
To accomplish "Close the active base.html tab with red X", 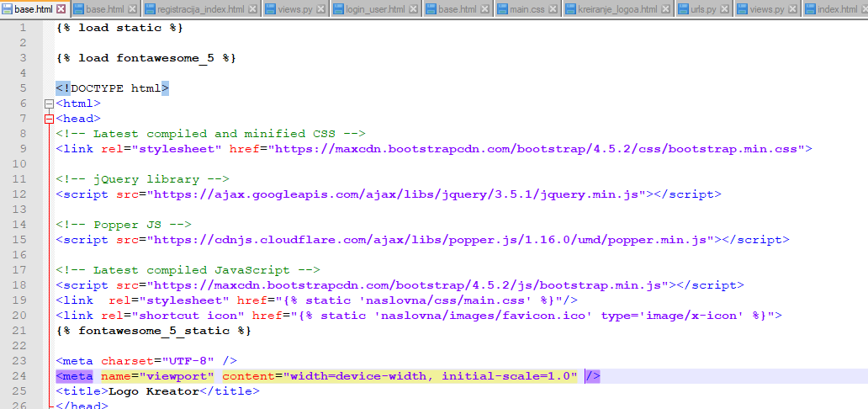I will [x=61, y=9].
